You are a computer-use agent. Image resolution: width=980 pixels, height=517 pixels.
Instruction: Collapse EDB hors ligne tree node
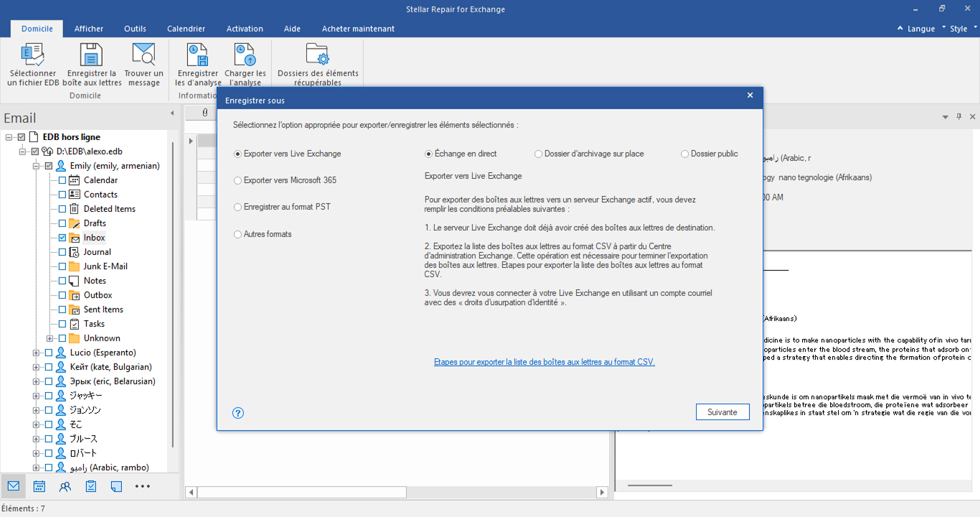(x=9, y=137)
